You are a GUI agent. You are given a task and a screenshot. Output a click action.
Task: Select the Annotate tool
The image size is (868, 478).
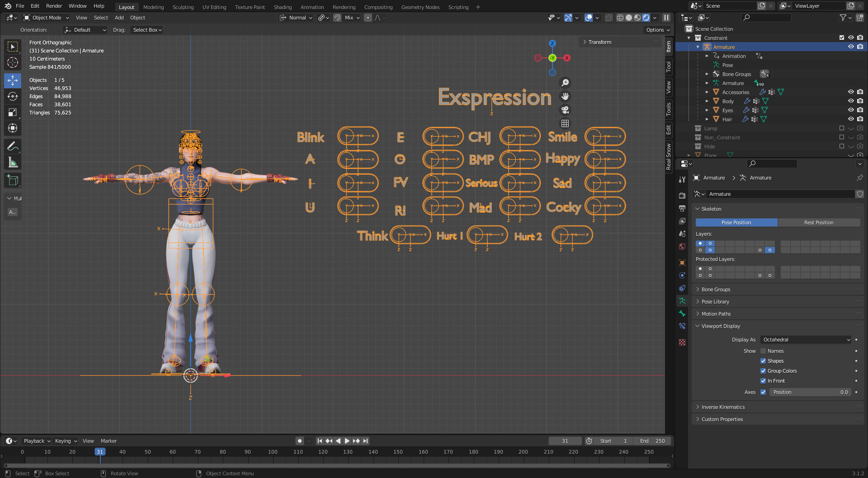13,147
